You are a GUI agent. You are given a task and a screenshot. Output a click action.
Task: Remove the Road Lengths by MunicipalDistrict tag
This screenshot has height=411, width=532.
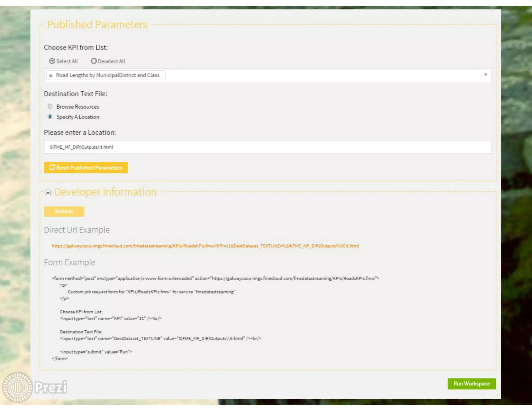(51, 76)
